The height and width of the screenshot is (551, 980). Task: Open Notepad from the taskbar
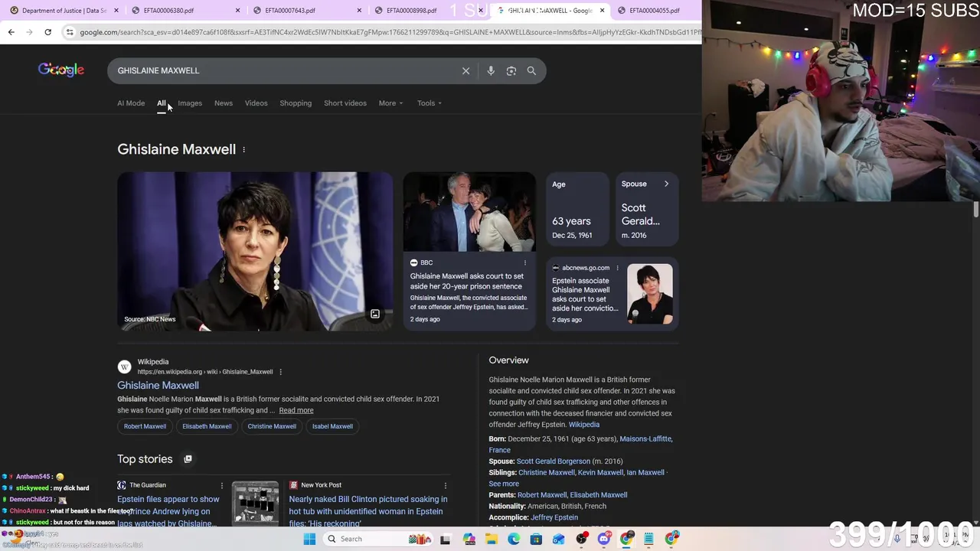pyautogui.click(x=649, y=539)
